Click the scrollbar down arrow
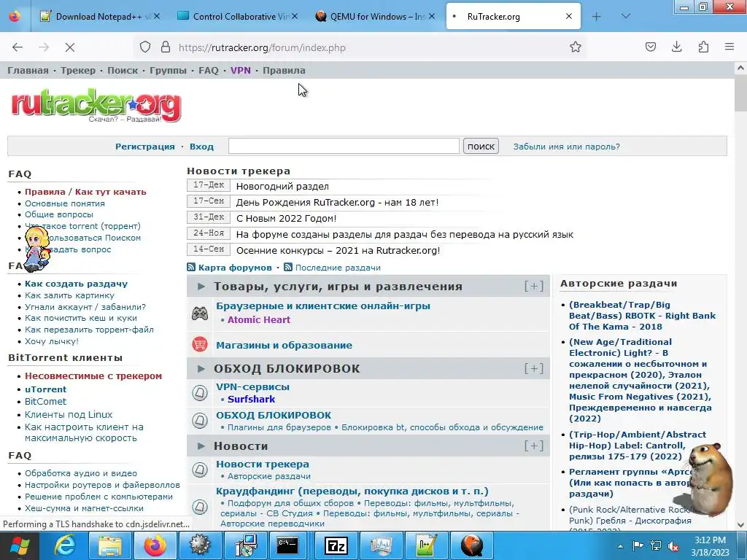Viewport: 747px width, 560px height. pyautogui.click(x=740, y=525)
